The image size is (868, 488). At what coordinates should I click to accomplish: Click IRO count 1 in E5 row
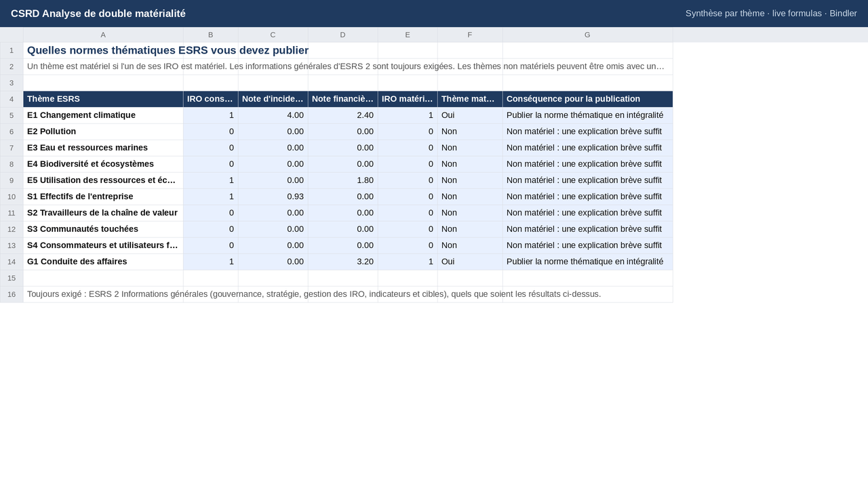coord(210,180)
